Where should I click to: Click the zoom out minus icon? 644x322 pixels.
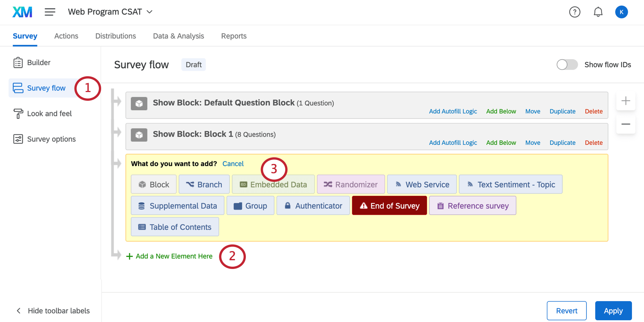click(626, 124)
